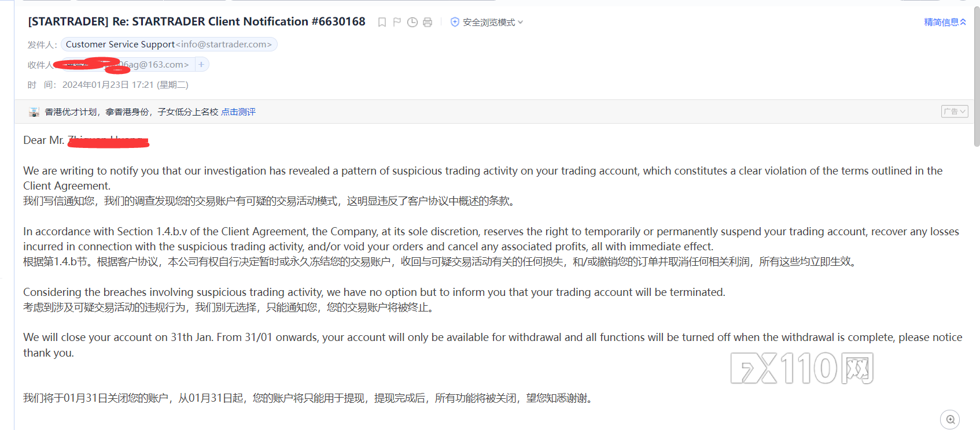Click the email subject line #6630168
The width and height of the screenshot is (980, 430).
click(197, 21)
